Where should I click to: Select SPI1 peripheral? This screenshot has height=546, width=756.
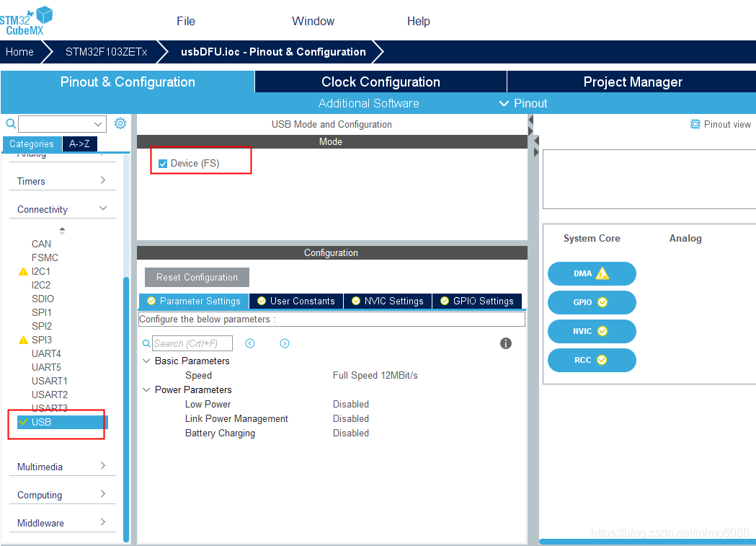click(x=42, y=312)
